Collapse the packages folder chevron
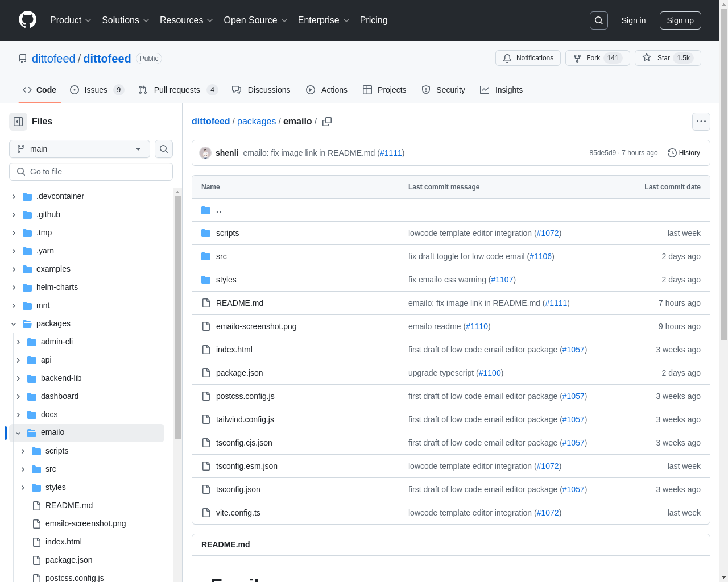Screen dimensions: 728x582 (14, 323)
